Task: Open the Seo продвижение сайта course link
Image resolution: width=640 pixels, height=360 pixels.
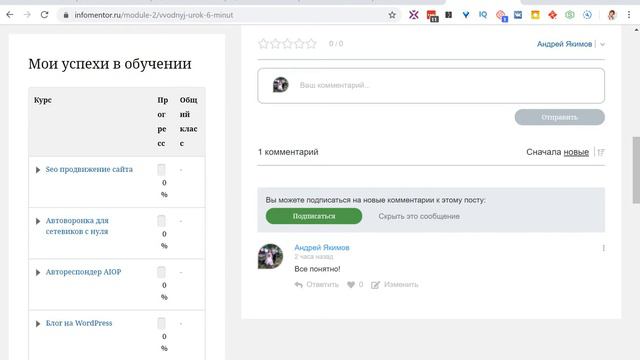Action: coord(89,169)
